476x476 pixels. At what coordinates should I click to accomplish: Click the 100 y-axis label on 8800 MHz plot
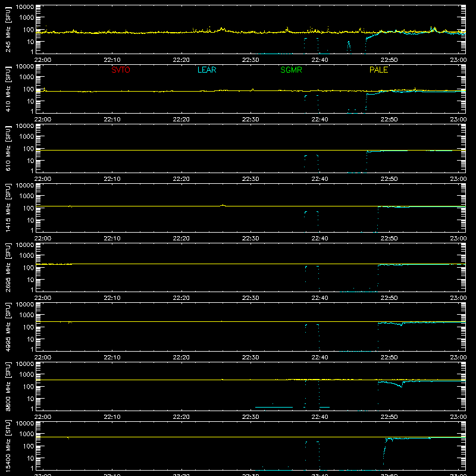click(29, 387)
